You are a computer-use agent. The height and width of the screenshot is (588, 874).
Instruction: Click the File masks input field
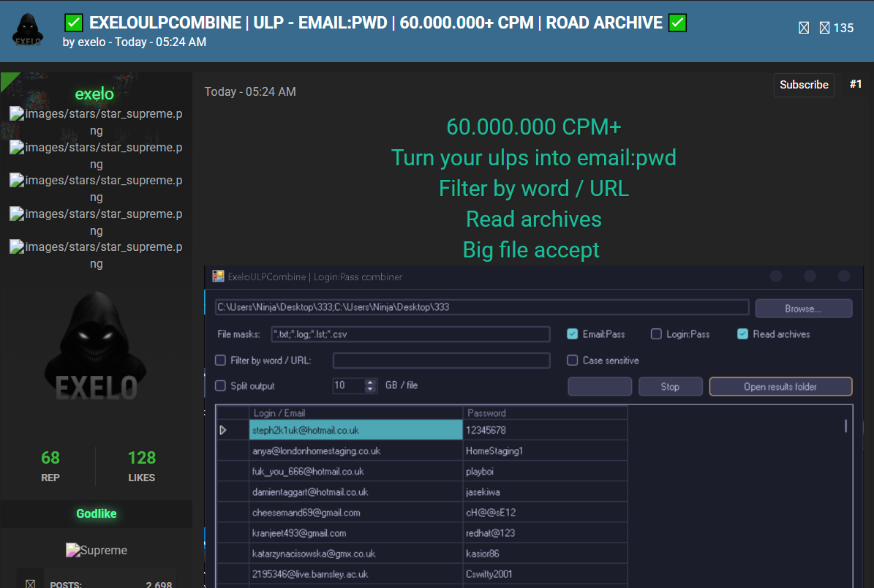point(410,334)
